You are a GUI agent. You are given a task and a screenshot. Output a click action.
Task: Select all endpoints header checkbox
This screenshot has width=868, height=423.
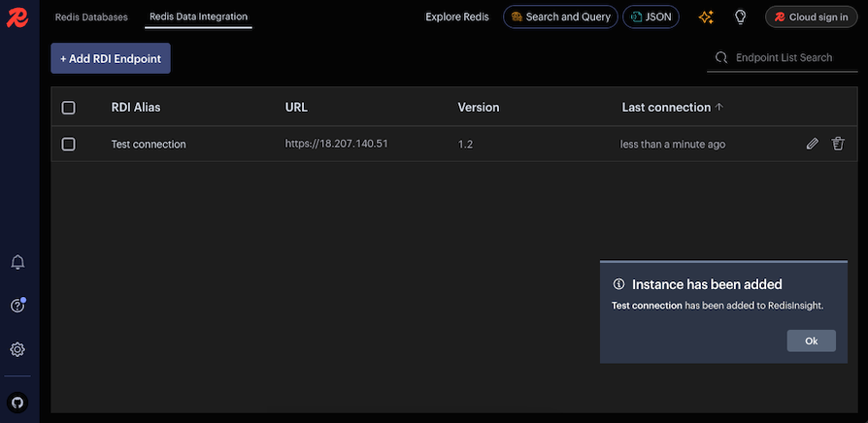pyautogui.click(x=68, y=108)
